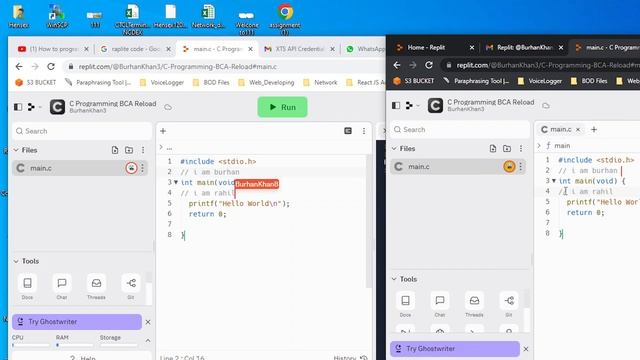Open Files options menu in left window
640x360 pixels.
pos(143,150)
